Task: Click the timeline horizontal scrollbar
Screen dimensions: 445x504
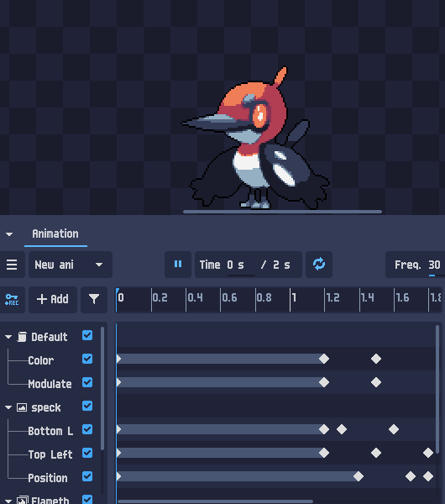Action: [215, 501]
